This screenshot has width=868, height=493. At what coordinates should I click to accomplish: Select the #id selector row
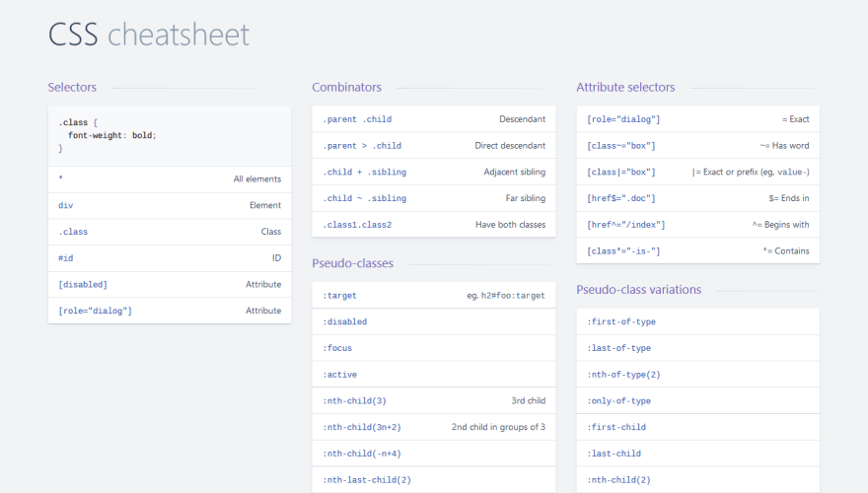tap(169, 258)
